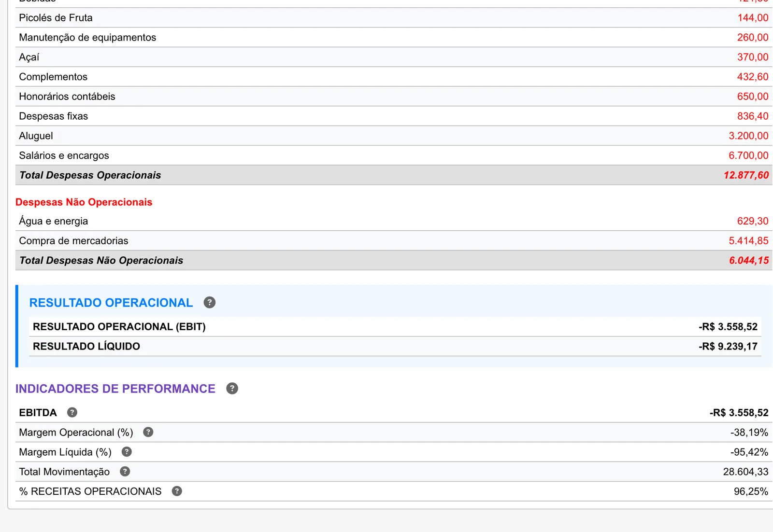
Task: Select the Açaí expense row label
Action: (29, 57)
